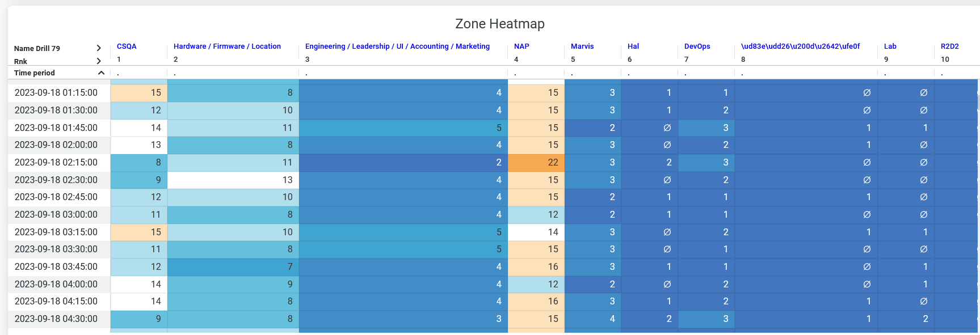Image resolution: width=980 pixels, height=335 pixels.
Task: Open the CSQA column link
Action: 127,46
